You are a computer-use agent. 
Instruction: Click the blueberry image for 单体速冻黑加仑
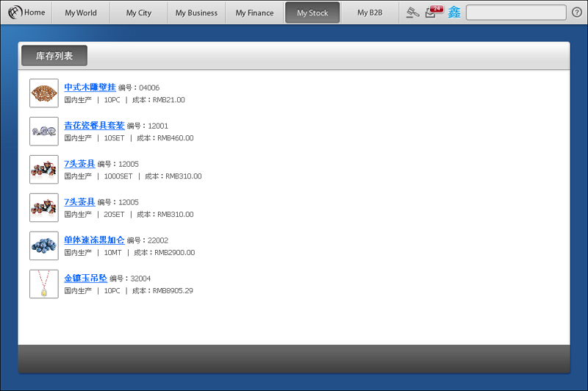[x=44, y=246]
